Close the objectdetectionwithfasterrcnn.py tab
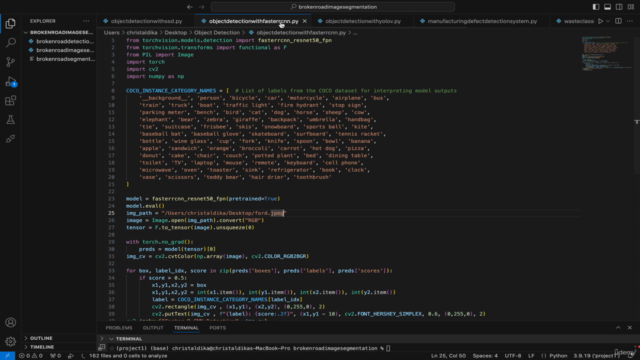Image resolution: width=640 pixels, height=360 pixels. point(304,21)
